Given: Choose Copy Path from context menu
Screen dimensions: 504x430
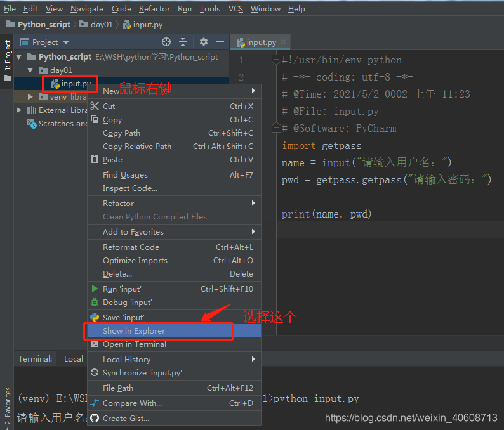Looking at the screenshot, I should 174,133.
